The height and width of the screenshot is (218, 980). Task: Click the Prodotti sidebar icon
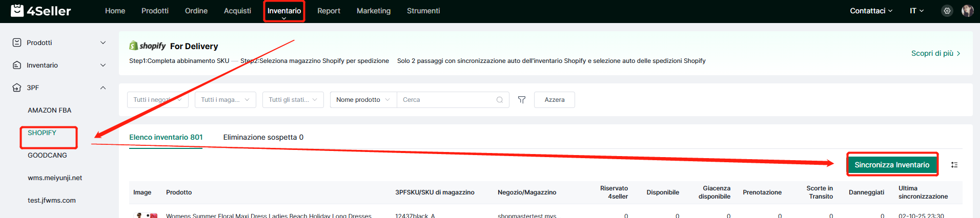pyautogui.click(x=17, y=42)
